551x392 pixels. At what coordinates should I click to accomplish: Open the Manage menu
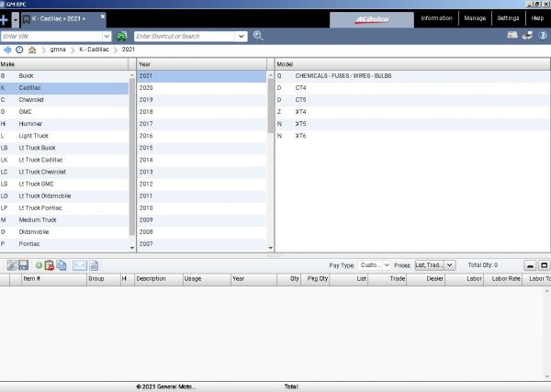[475, 18]
